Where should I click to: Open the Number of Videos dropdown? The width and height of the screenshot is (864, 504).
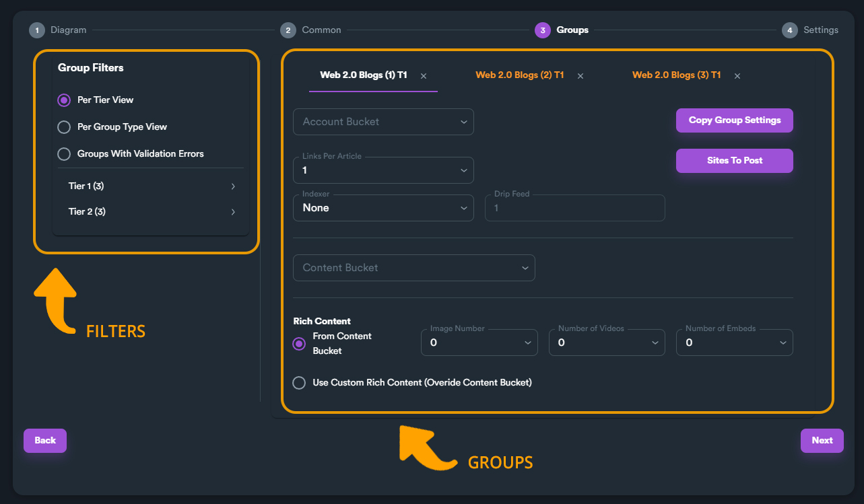pos(607,343)
